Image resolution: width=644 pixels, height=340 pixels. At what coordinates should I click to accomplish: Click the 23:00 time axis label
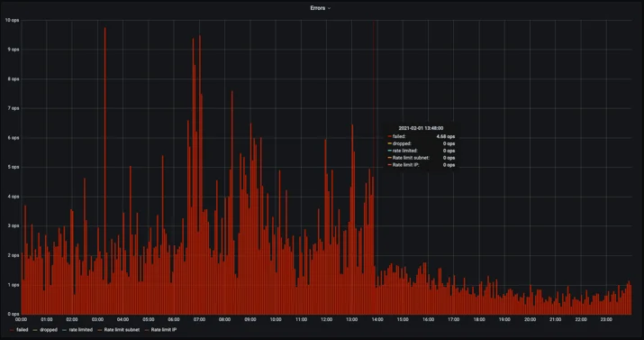click(x=606, y=319)
